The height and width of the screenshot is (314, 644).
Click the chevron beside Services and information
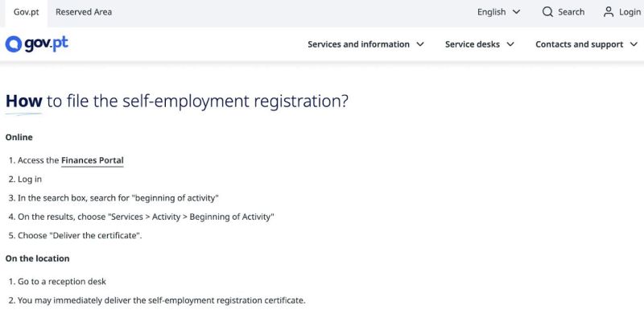(x=420, y=44)
